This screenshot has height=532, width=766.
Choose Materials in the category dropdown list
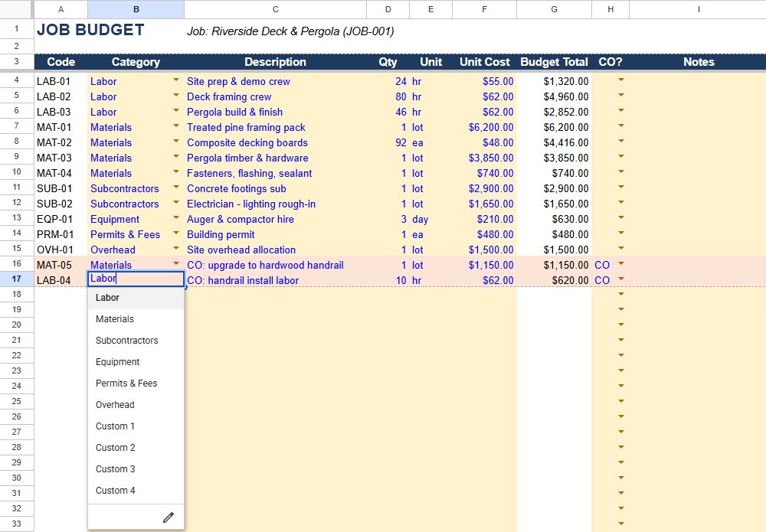(136, 319)
